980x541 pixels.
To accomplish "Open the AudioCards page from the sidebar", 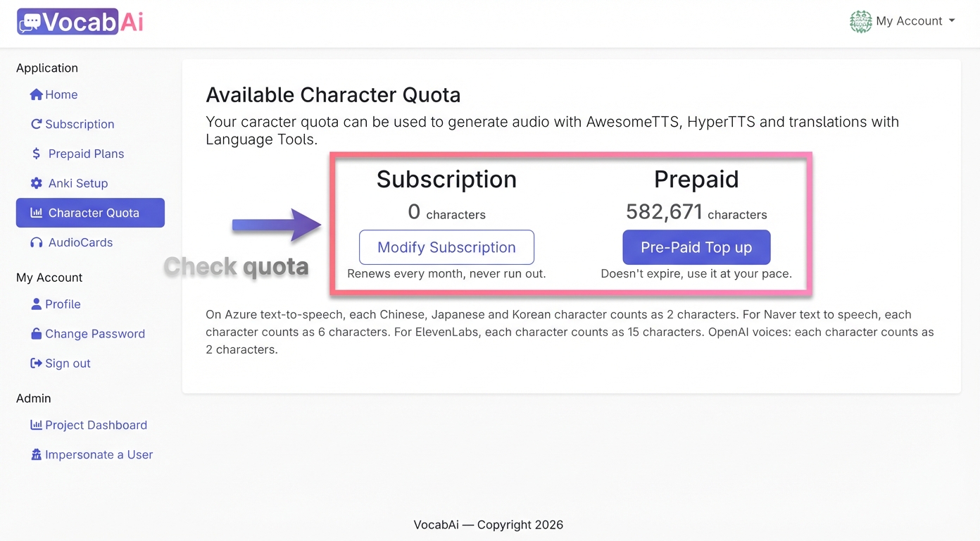I will 78,242.
